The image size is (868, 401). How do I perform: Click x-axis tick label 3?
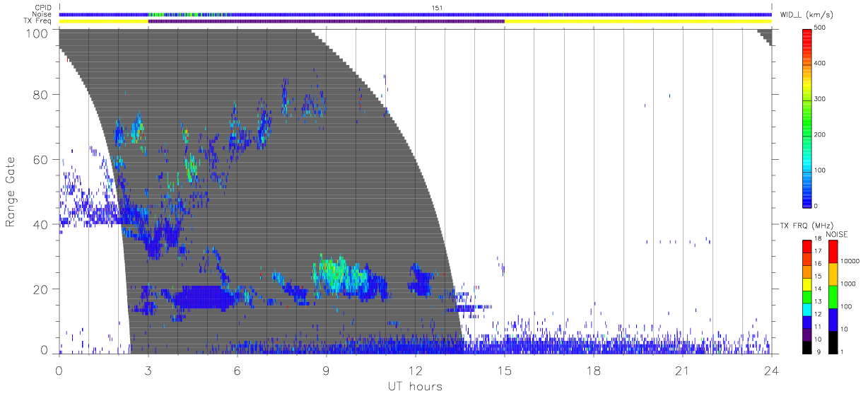(148, 371)
